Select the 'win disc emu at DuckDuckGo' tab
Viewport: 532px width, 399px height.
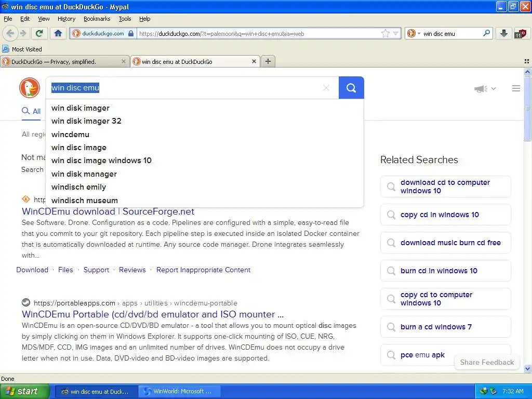[x=195, y=61]
